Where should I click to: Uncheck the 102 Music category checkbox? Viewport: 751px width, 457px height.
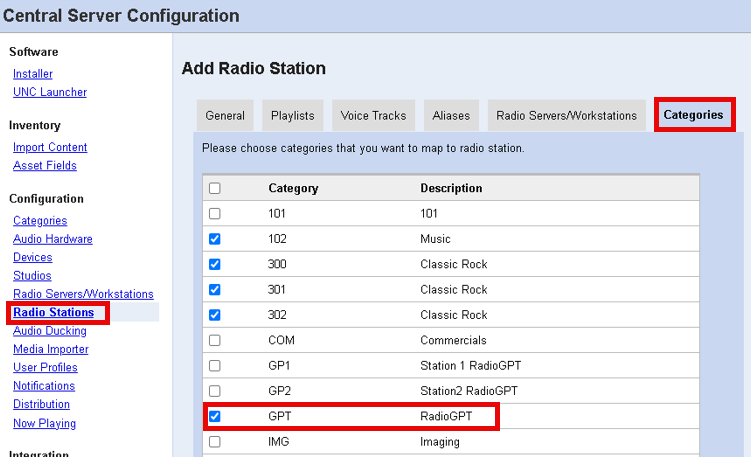tap(214, 239)
